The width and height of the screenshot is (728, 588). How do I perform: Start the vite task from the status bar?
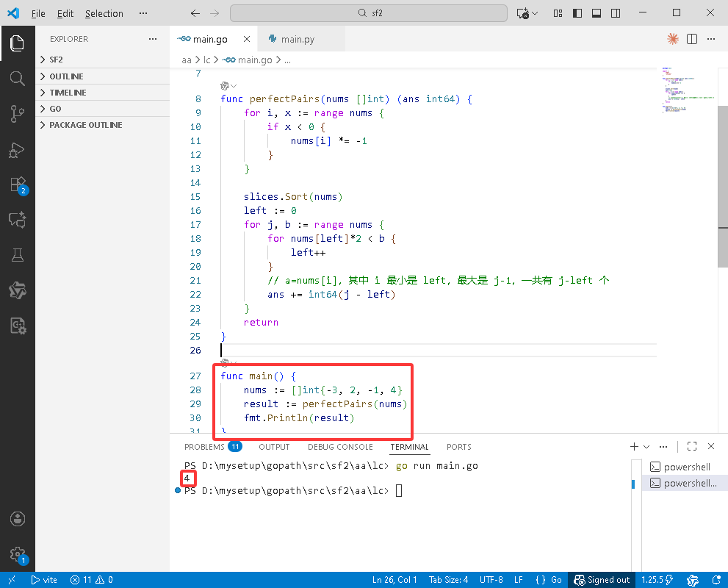tap(44, 580)
